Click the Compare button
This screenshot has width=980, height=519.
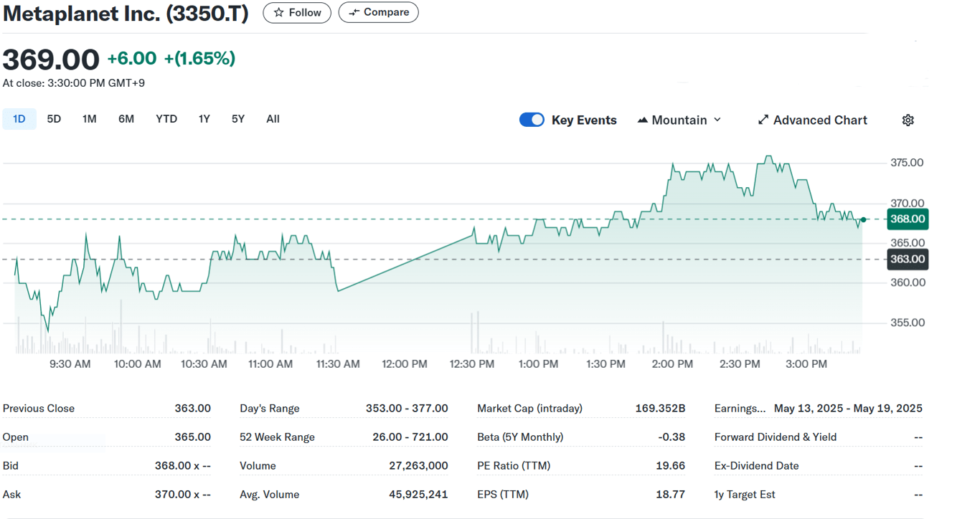[x=378, y=12]
